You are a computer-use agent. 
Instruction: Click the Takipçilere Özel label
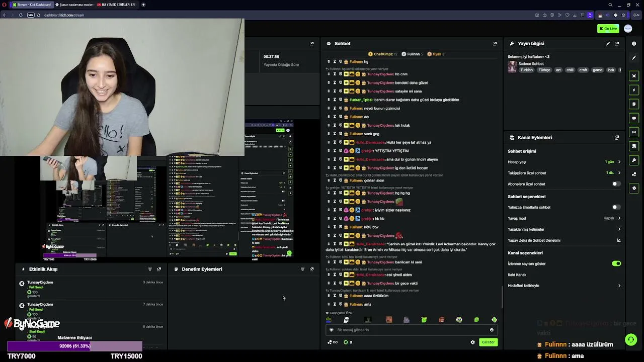(x=341, y=313)
